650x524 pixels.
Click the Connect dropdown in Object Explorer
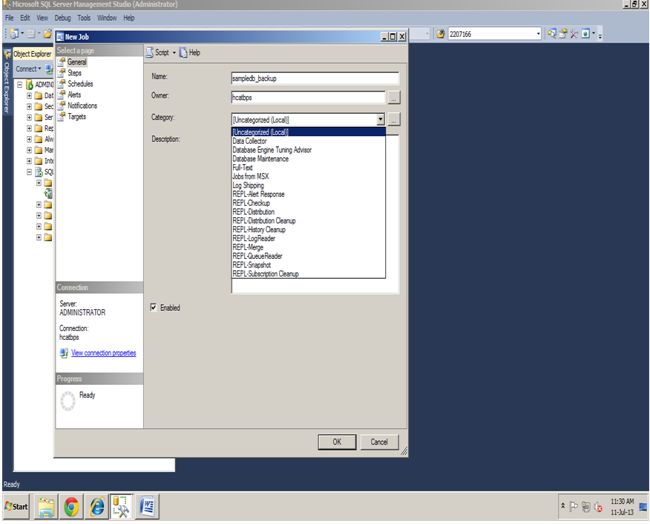point(28,69)
